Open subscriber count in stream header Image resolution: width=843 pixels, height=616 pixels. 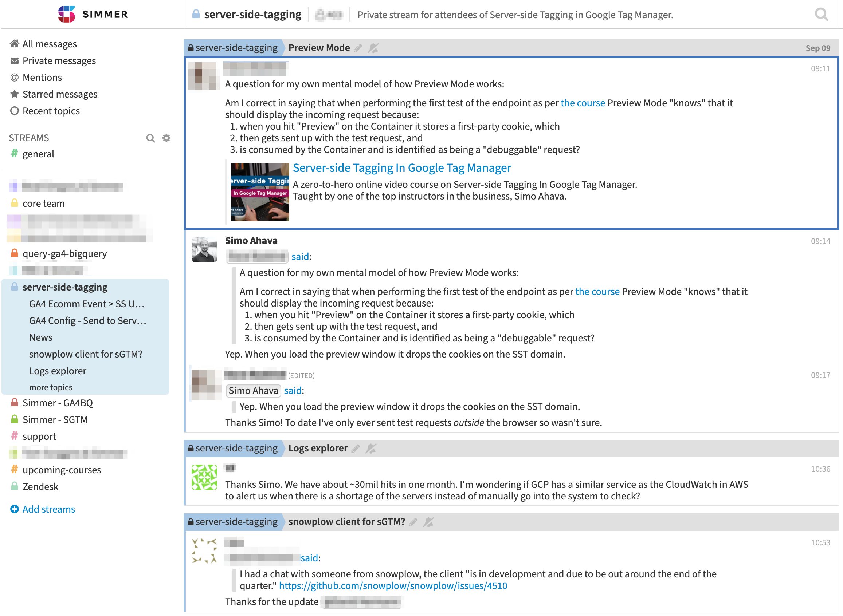click(x=329, y=15)
